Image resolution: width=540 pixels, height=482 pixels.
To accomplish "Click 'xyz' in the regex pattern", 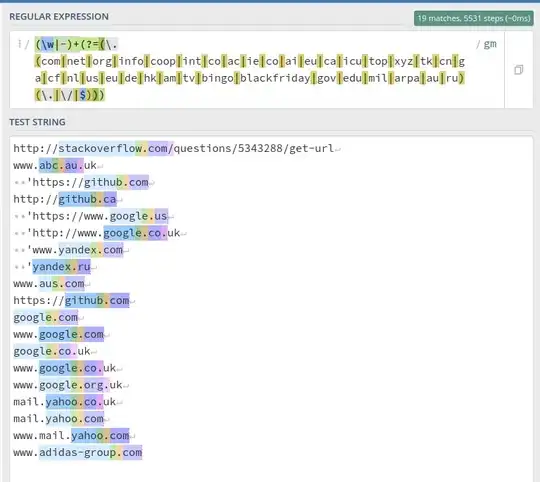I will pos(404,61).
